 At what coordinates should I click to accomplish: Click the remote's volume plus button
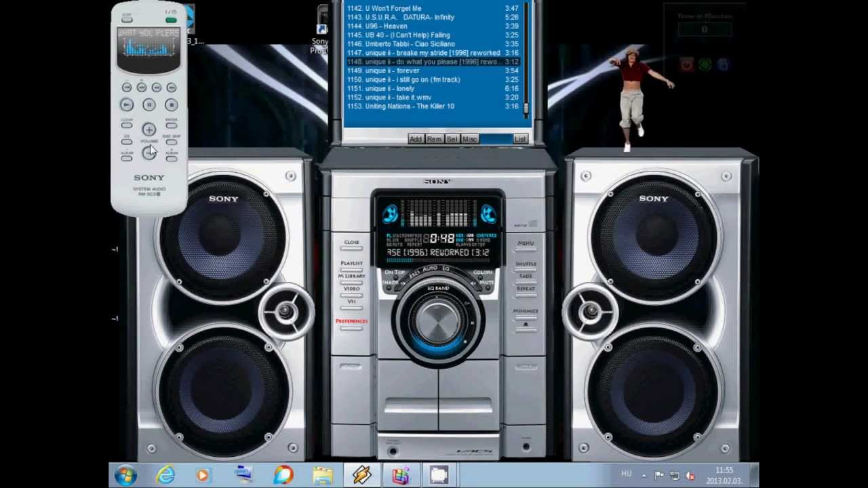[149, 129]
